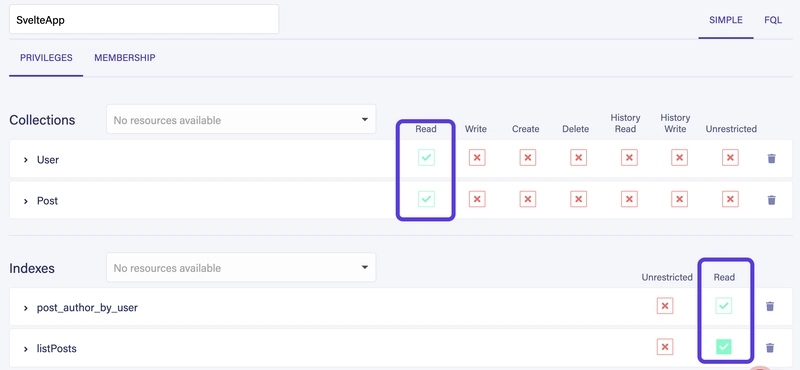
Task: Click the 'History Read' column header
Action: (626, 124)
